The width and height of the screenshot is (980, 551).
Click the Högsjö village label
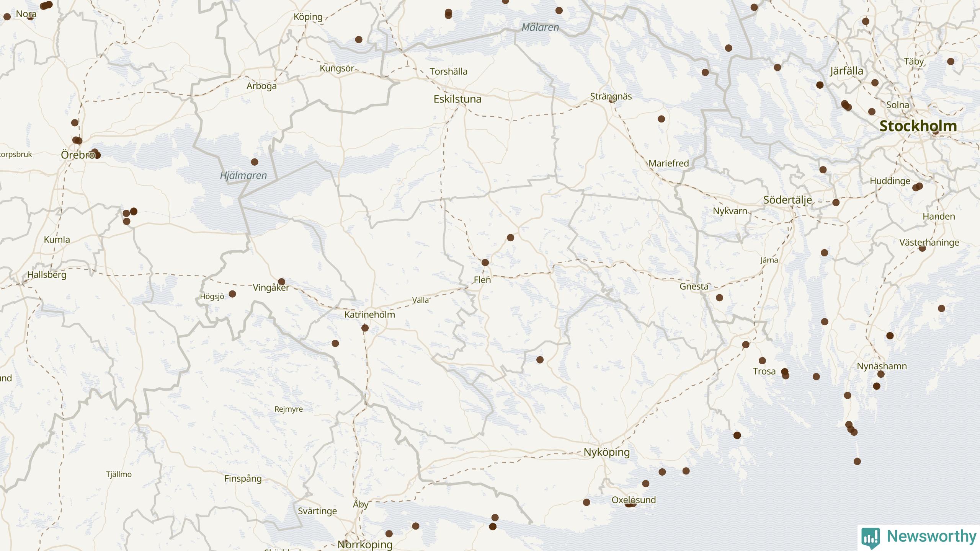point(212,297)
